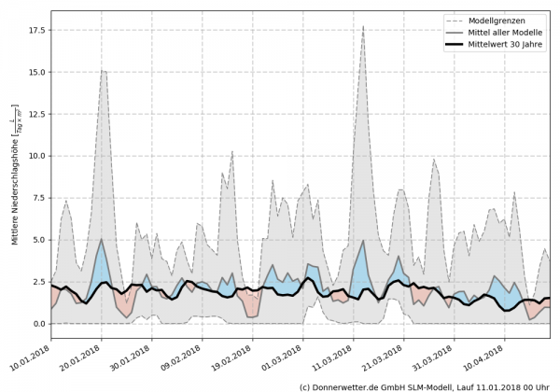Click the Donnerwetter.de copyright text
The image size is (560, 392).
(x=425, y=385)
